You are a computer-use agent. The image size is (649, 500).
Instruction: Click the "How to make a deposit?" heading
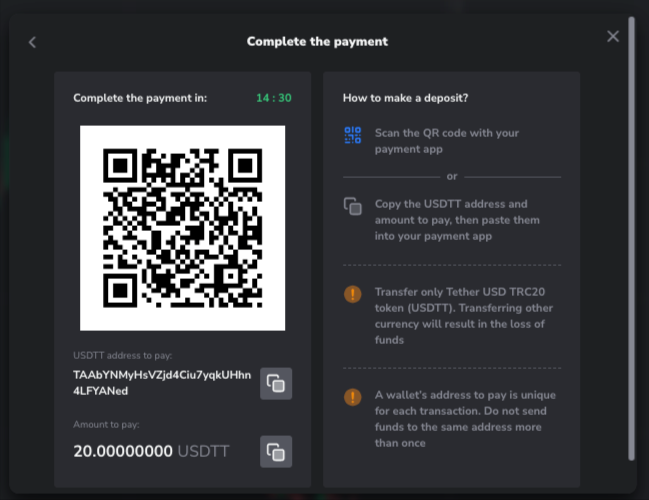406,98
